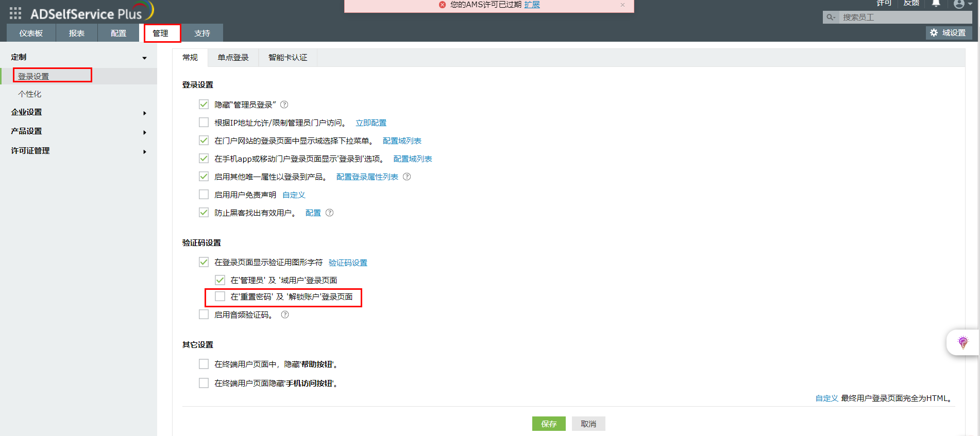Click the 扩展 link in banner
The height and width of the screenshot is (436, 980).
(x=532, y=5)
